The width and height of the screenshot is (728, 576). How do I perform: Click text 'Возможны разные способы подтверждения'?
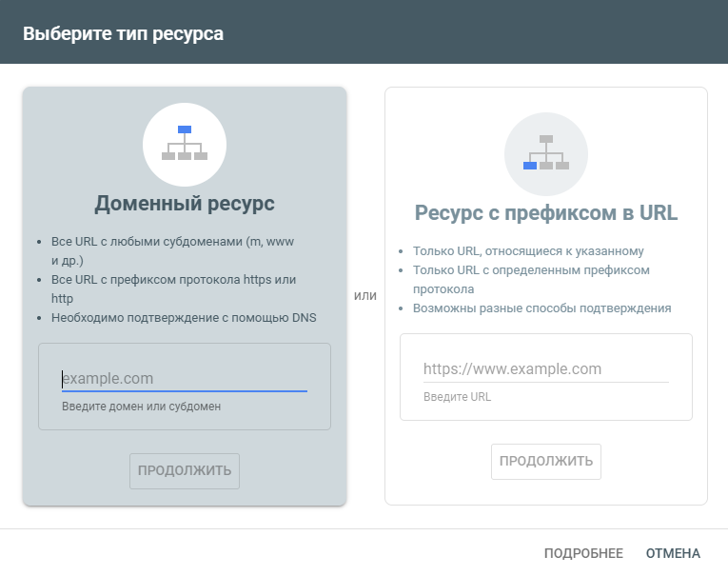click(x=541, y=308)
